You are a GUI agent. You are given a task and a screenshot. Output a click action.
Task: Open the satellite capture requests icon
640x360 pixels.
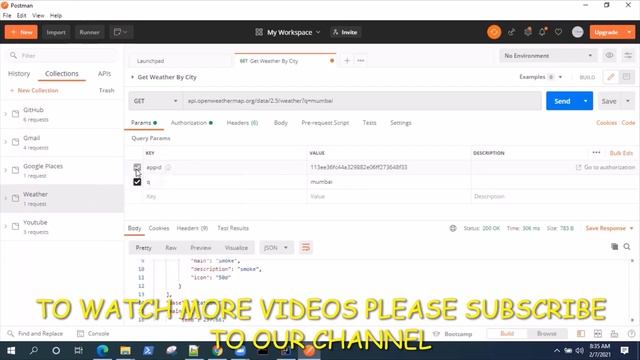(x=511, y=32)
